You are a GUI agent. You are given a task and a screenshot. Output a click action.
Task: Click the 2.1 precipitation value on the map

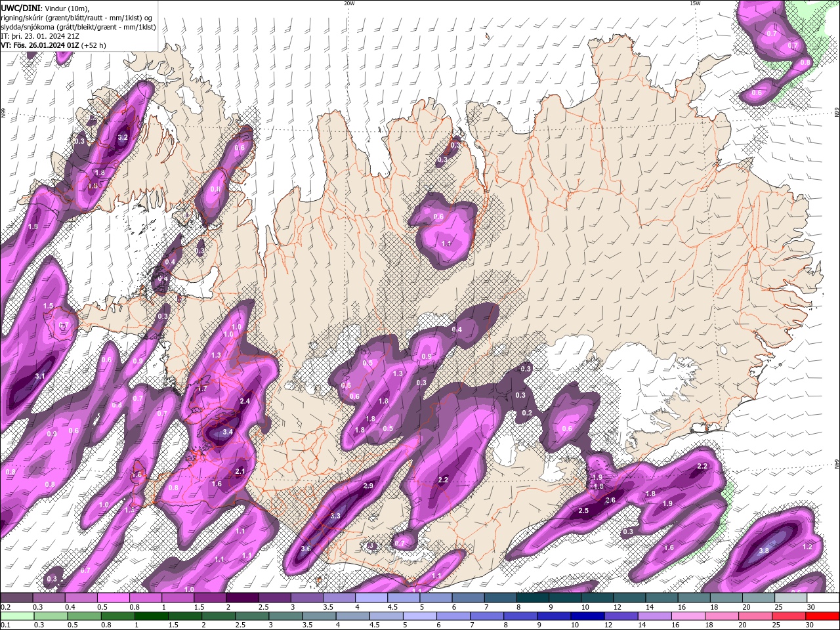coord(240,471)
